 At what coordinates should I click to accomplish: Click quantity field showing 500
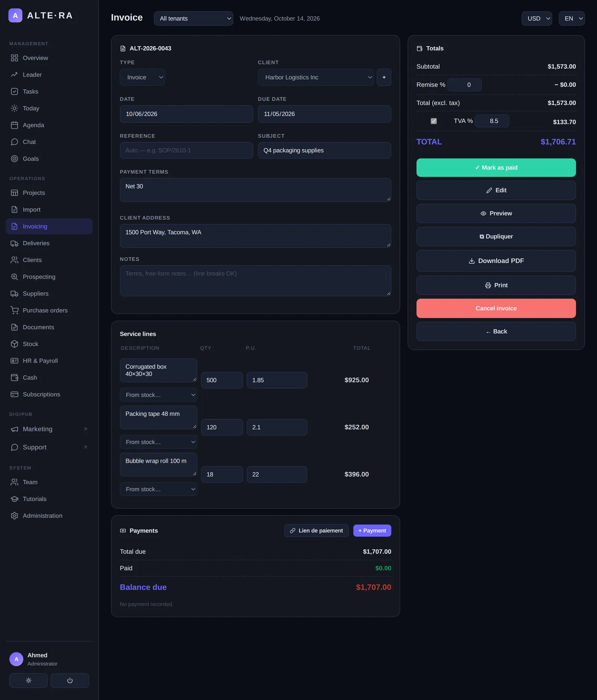pos(222,380)
